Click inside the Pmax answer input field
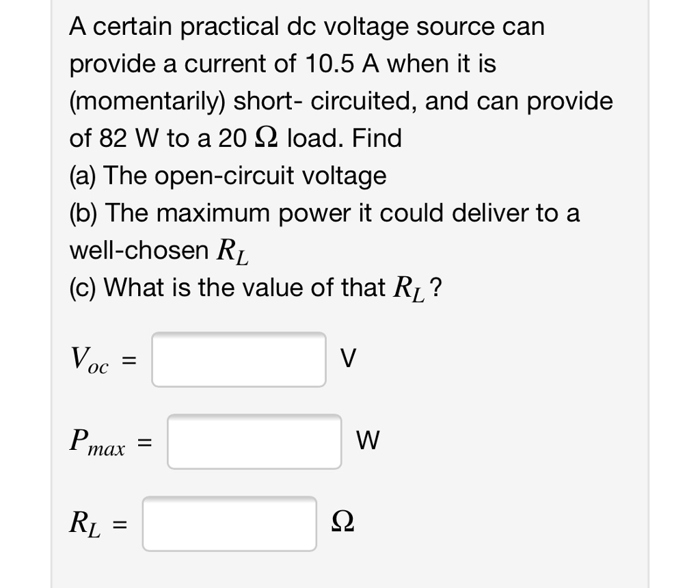This screenshot has width=700, height=588. 254,441
